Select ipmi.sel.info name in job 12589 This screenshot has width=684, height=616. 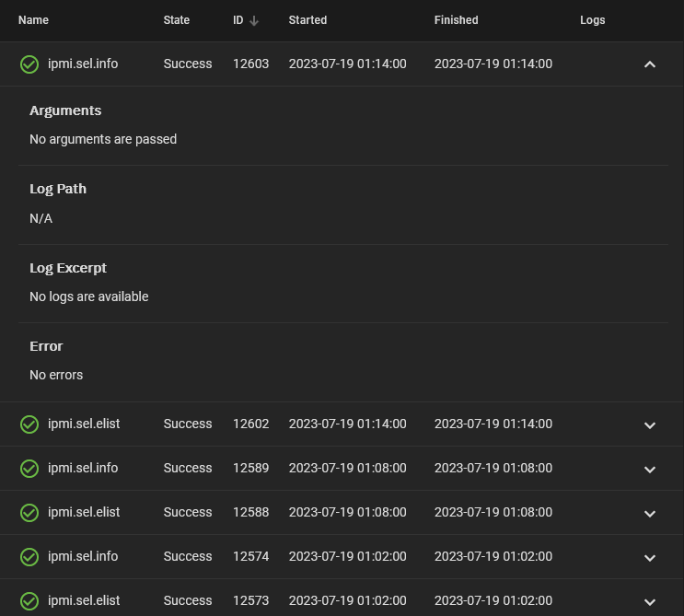tap(83, 468)
